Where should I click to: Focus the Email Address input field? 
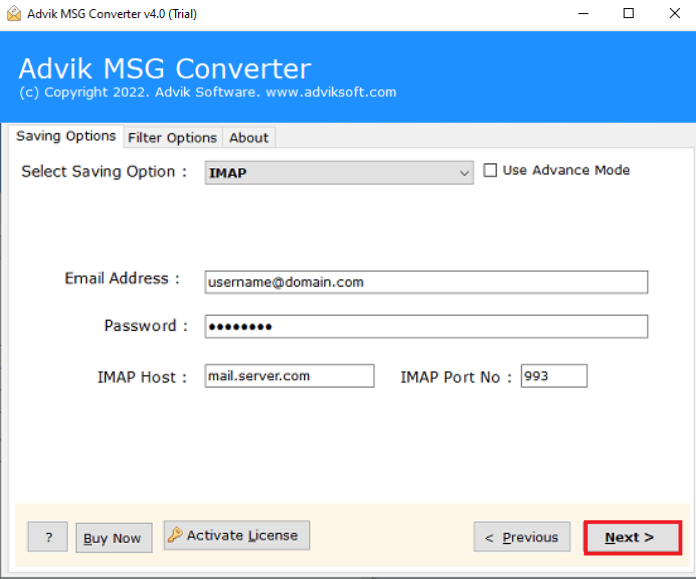click(426, 282)
